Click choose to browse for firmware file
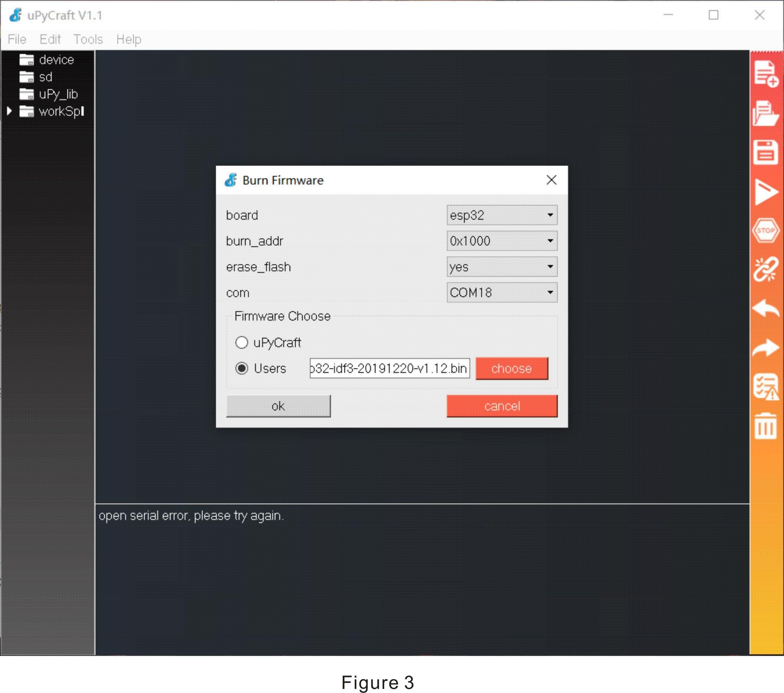Image resolution: width=784 pixels, height=693 pixels. coord(511,369)
